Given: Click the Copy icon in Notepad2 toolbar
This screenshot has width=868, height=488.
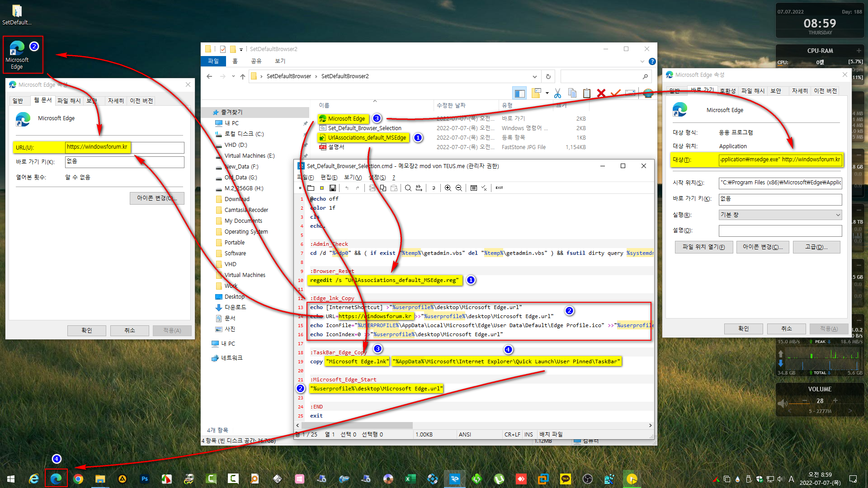Looking at the screenshot, I should click(x=383, y=188).
